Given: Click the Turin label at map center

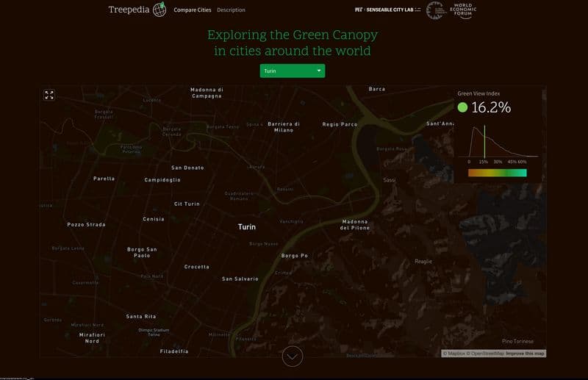Looking at the screenshot, I should click(x=247, y=227).
